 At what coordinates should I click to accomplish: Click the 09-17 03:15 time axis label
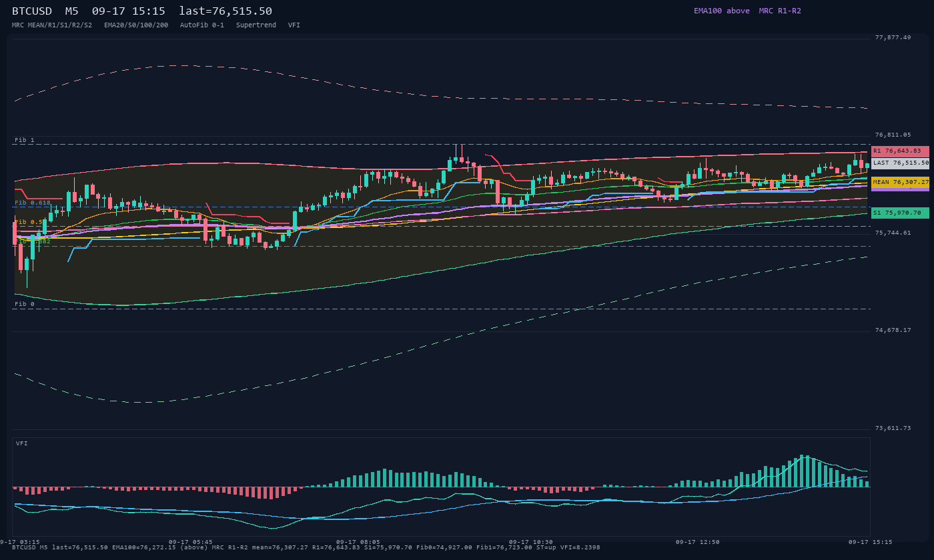[20, 543]
